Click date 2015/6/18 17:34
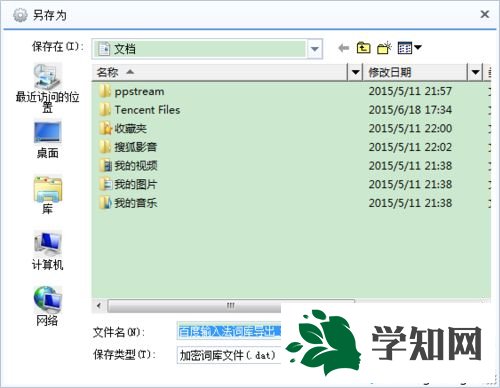The height and width of the screenshot is (388, 500). click(410, 110)
